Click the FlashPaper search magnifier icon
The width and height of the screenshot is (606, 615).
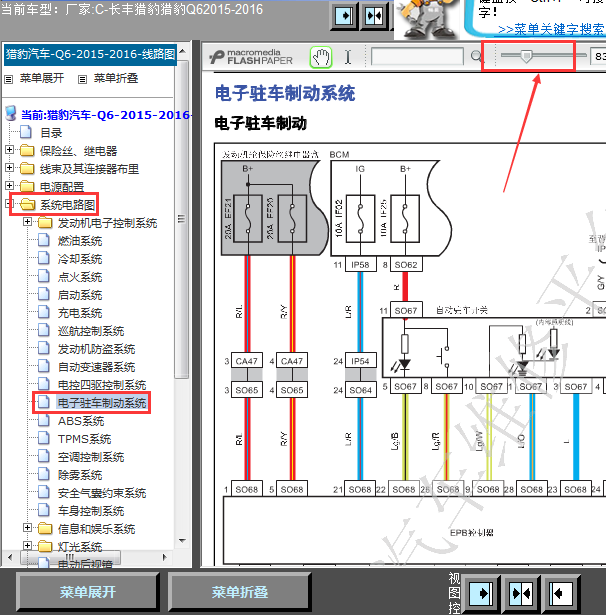476,56
